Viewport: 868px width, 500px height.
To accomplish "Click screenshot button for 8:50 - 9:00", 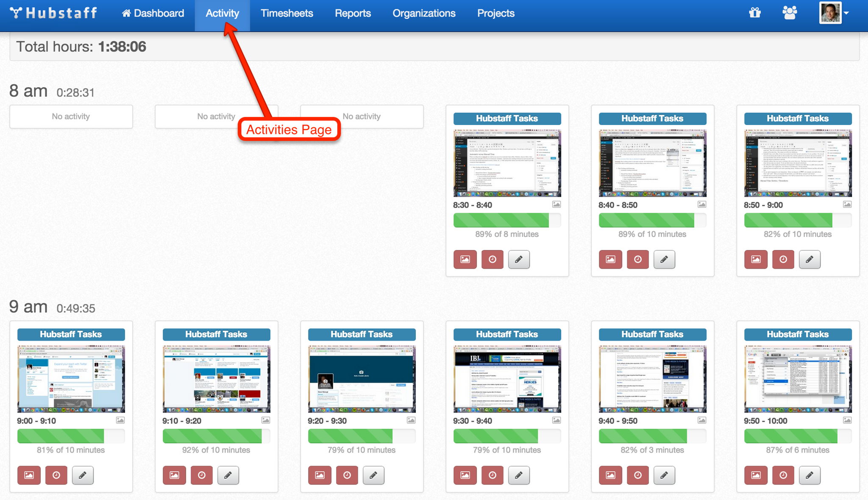I will (756, 259).
